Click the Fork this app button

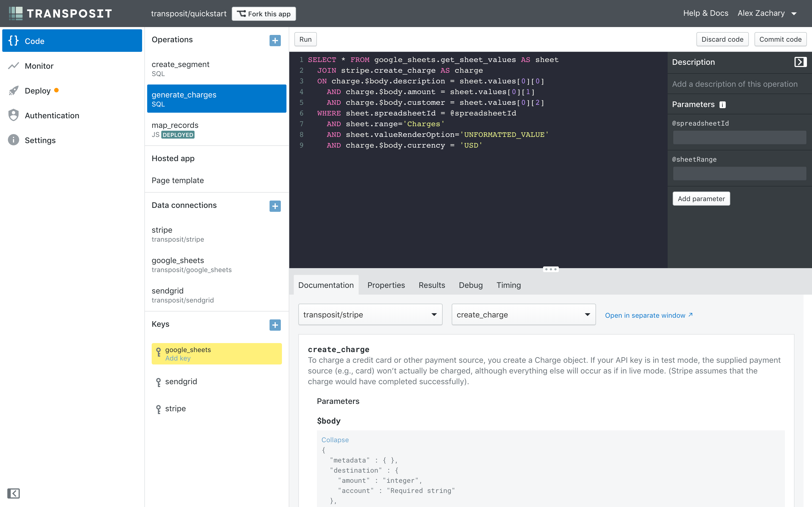click(x=264, y=14)
